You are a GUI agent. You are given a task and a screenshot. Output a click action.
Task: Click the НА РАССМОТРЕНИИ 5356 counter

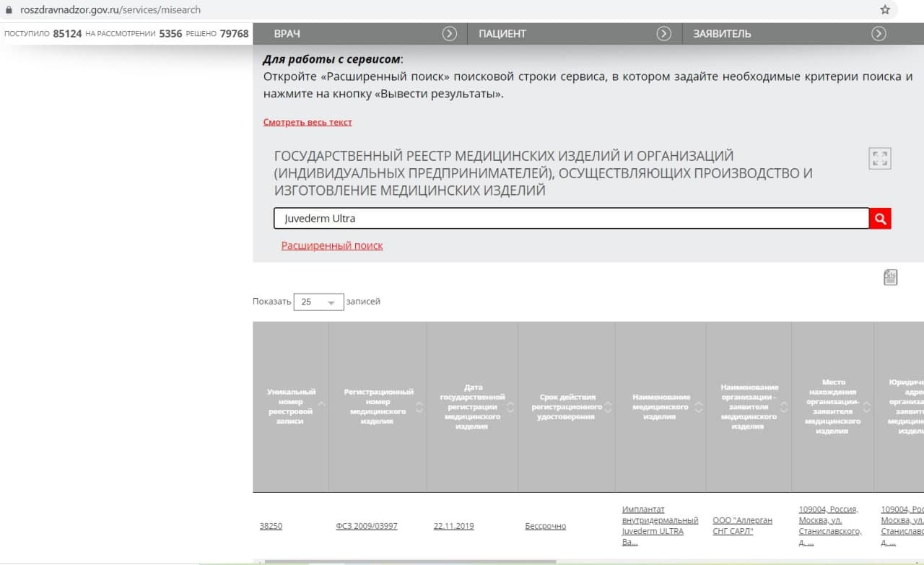(134, 33)
